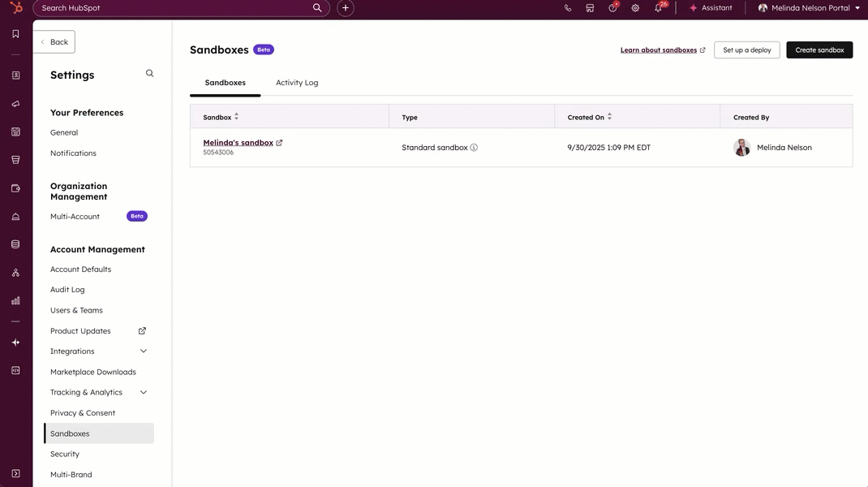Expand the Integrations section

click(x=144, y=351)
